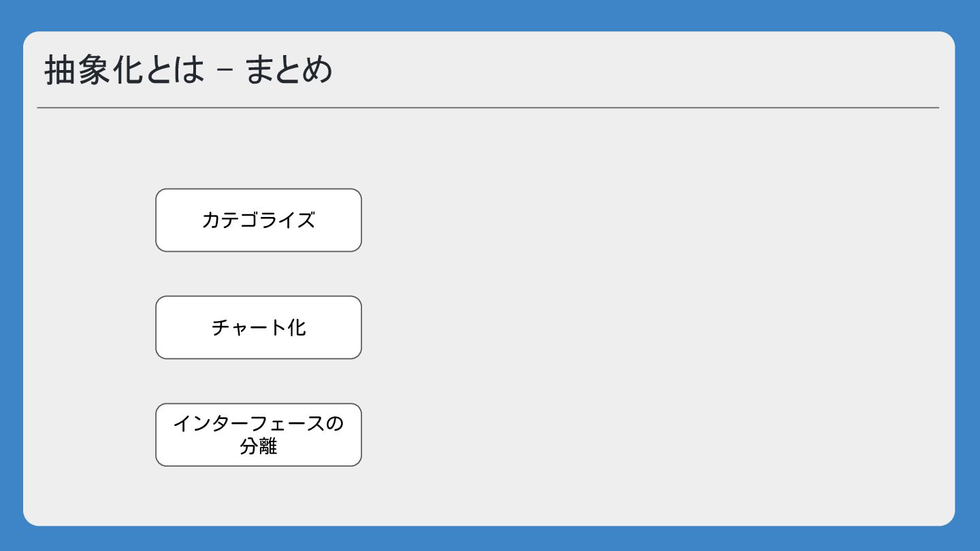Viewport: 980px width, 551px height.
Task: Click the slide title 抽象化とは – まとめ
Action: point(189,70)
